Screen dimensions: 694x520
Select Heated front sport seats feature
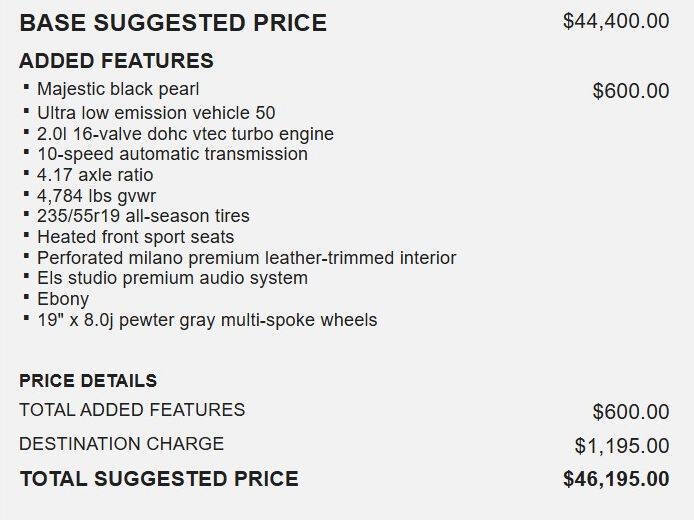[x=135, y=237]
